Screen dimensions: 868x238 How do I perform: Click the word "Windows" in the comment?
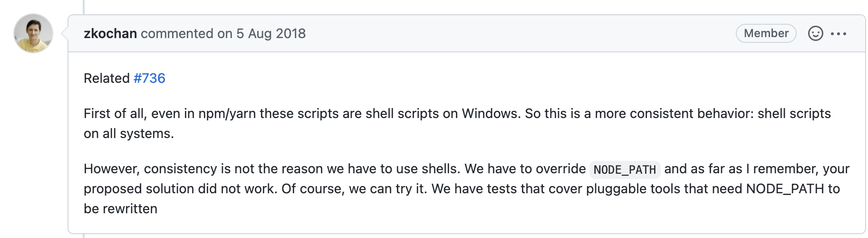(x=491, y=113)
